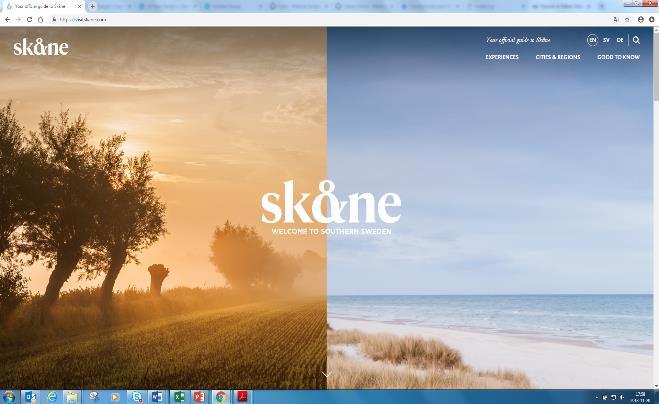This screenshot has width=659, height=404.
Task: Open PowerPoint from the taskbar
Action: [x=200, y=397]
